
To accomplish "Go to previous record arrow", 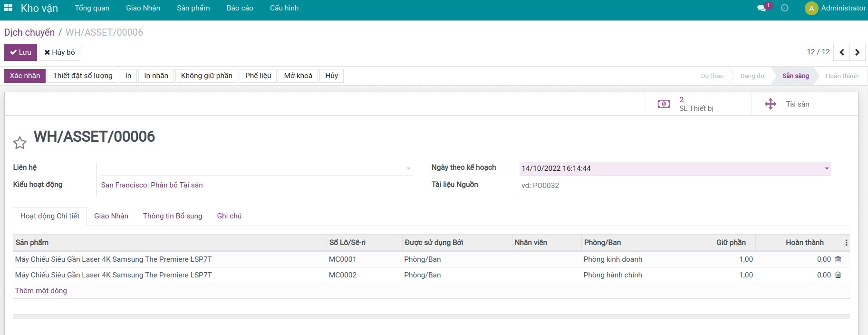I will coord(841,52).
